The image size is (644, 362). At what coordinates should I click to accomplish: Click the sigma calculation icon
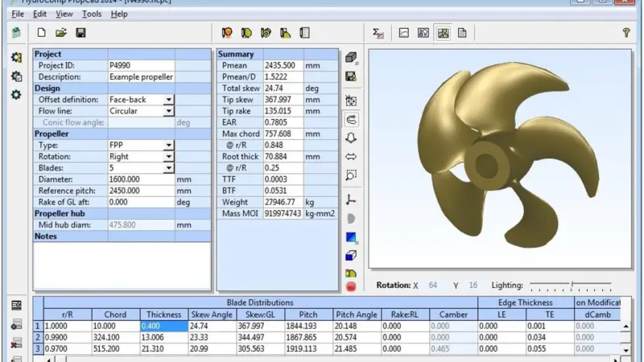click(x=378, y=33)
